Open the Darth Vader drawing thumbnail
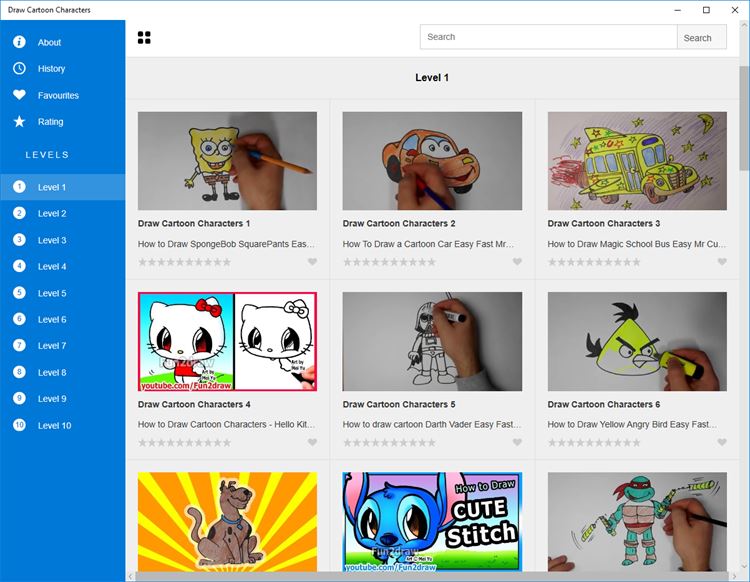 (x=432, y=341)
